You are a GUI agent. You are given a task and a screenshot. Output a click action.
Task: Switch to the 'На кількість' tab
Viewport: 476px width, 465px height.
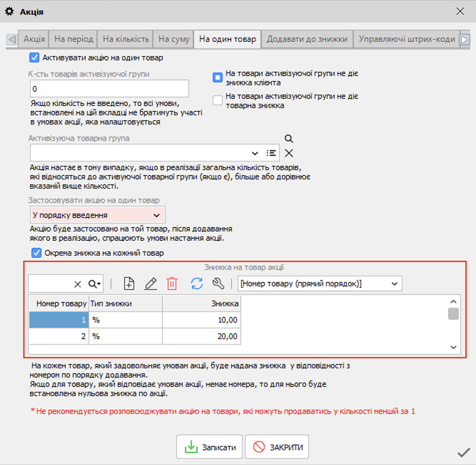tap(126, 39)
